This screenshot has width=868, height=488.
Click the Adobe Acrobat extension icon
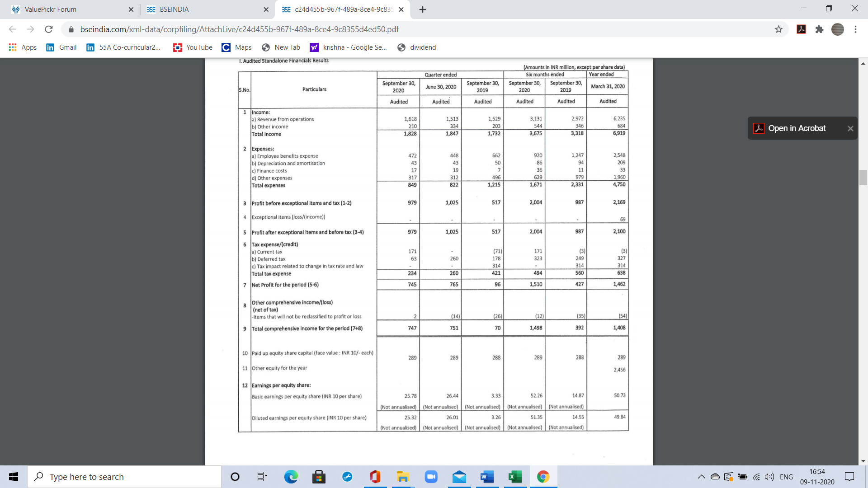tap(801, 29)
